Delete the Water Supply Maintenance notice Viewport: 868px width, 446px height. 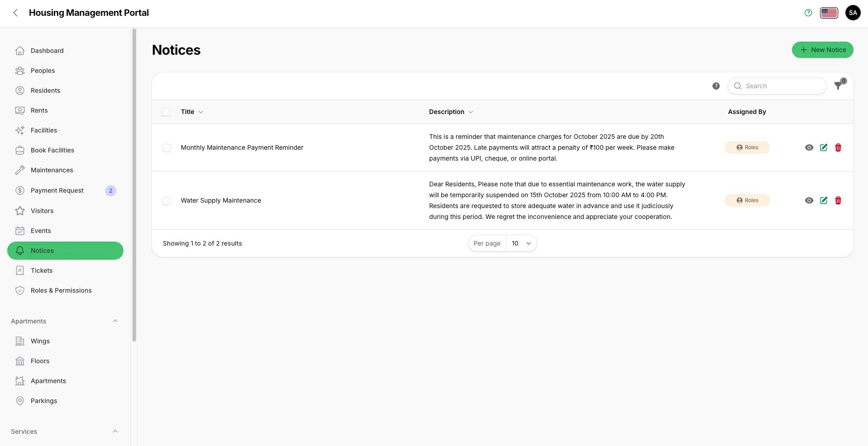pos(838,200)
